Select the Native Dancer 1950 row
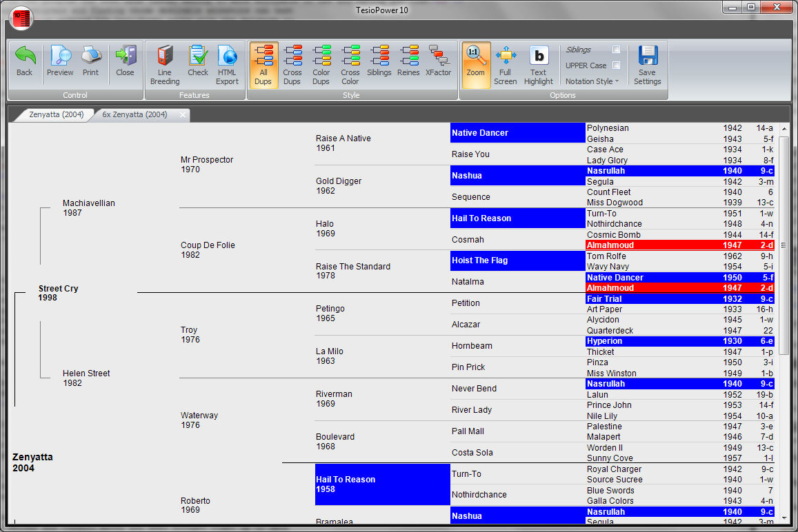Screen dimensions: 798x532 click(680, 278)
